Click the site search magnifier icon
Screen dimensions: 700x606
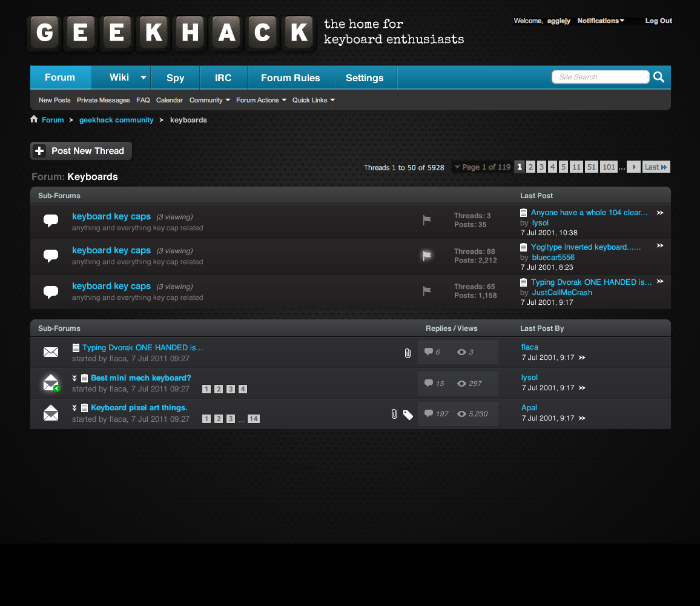(659, 77)
